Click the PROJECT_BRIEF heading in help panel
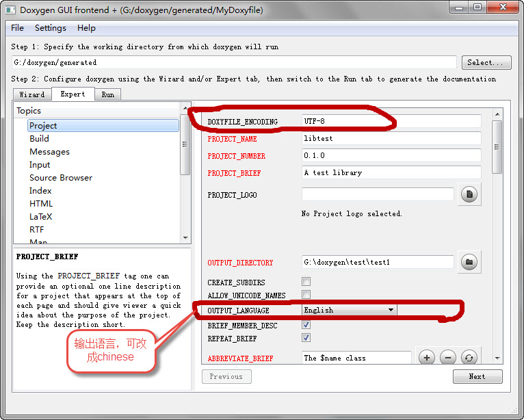This screenshot has width=524, height=420. [47, 257]
